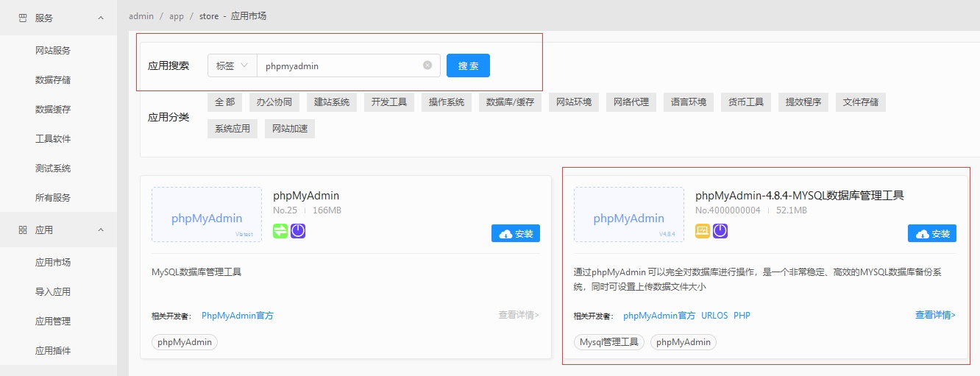Select the 建站系统 category filter
Screen dimensions: 980x376
click(x=332, y=102)
